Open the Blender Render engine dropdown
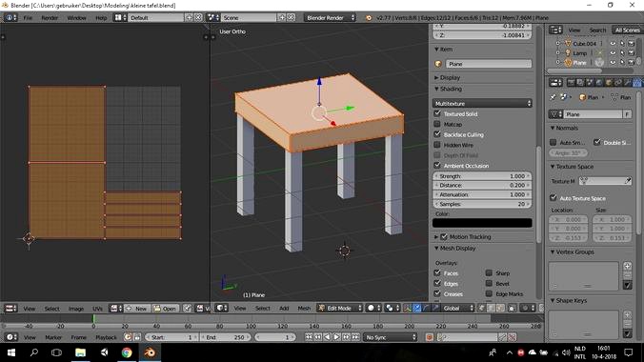 click(x=330, y=18)
